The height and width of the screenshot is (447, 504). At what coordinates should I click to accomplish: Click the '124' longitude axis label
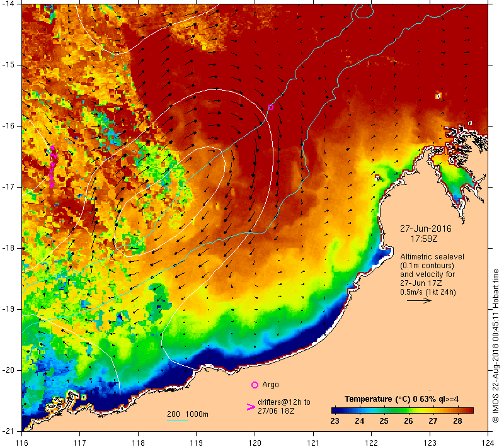click(488, 443)
